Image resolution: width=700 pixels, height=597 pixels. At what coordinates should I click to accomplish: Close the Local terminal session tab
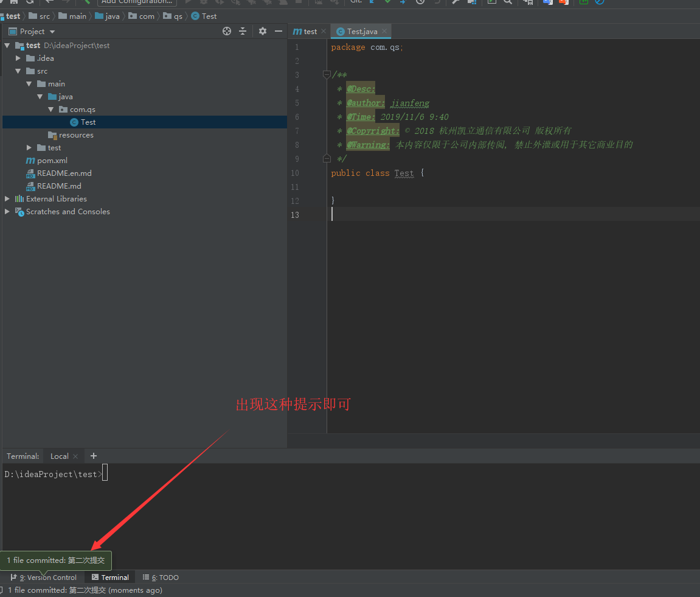(x=75, y=456)
